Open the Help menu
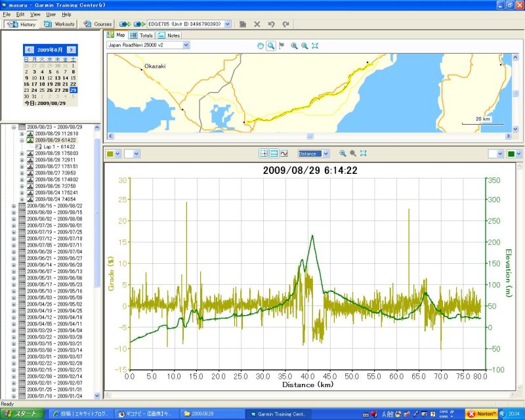Image resolution: width=525 pixels, height=420 pixels. click(x=66, y=14)
